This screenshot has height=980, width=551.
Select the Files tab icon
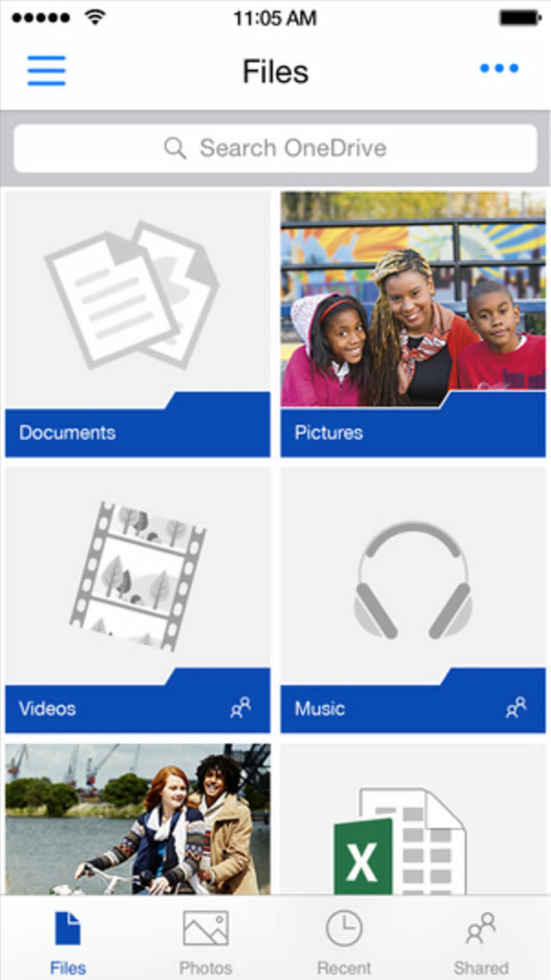click(x=68, y=928)
